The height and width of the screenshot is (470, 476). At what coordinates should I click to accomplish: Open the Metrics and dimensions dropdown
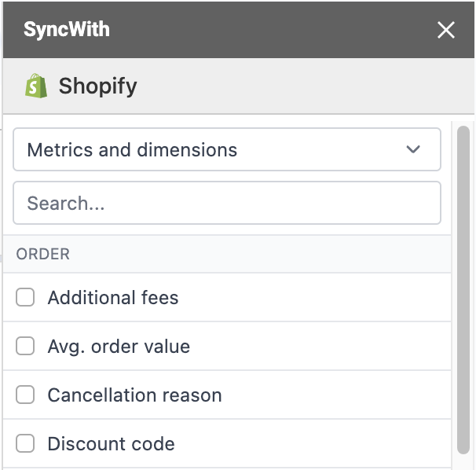[227, 149]
